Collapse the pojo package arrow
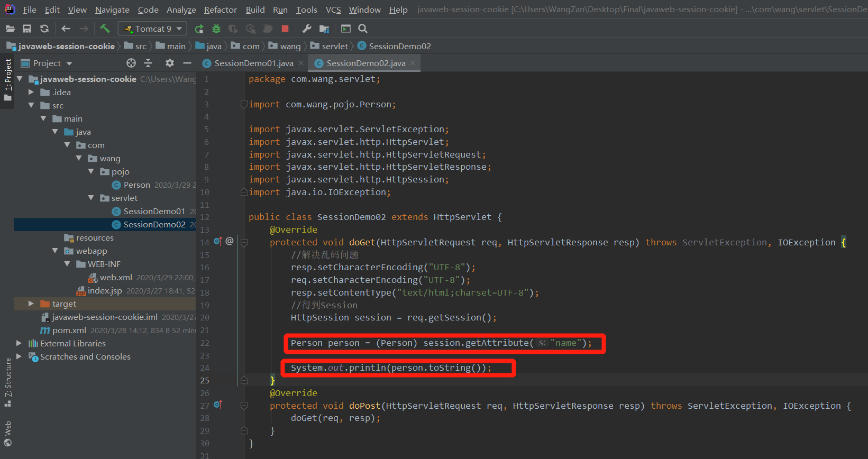 (91, 171)
